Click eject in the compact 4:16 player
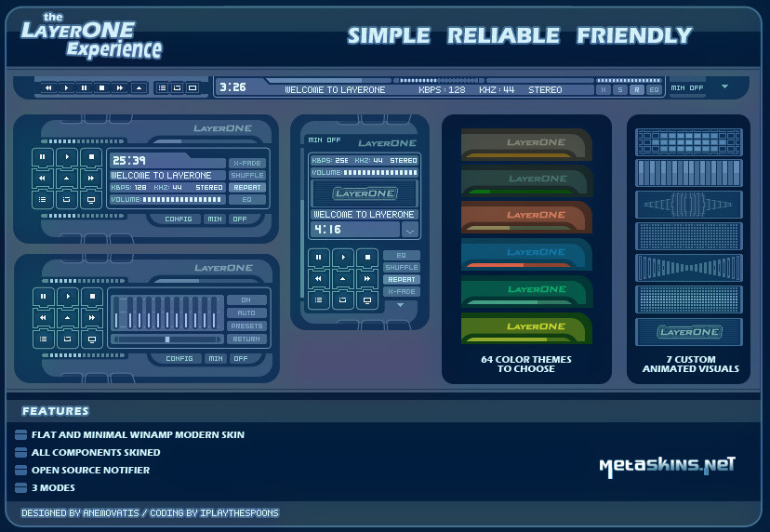Image resolution: width=770 pixels, height=532 pixels. click(x=343, y=278)
